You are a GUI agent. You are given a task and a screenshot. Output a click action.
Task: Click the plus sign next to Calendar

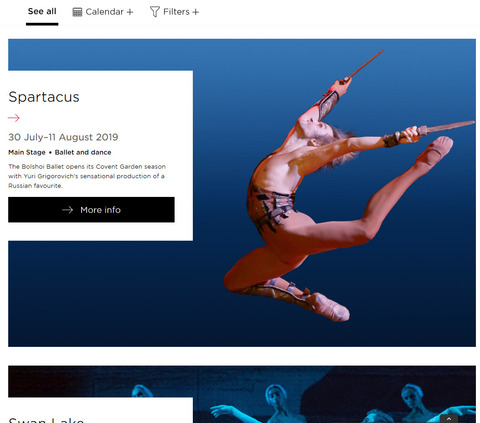tap(130, 12)
